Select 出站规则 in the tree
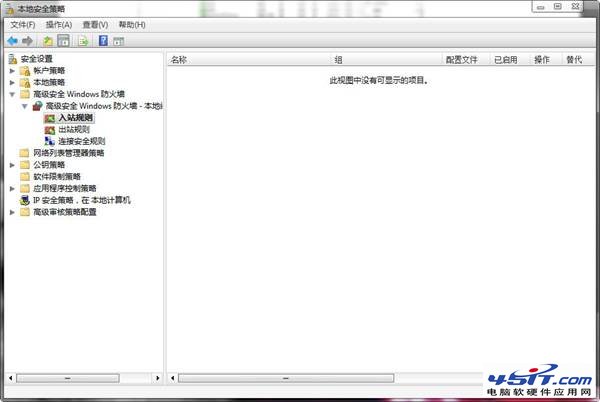The width and height of the screenshot is (600, 402). 74,130
